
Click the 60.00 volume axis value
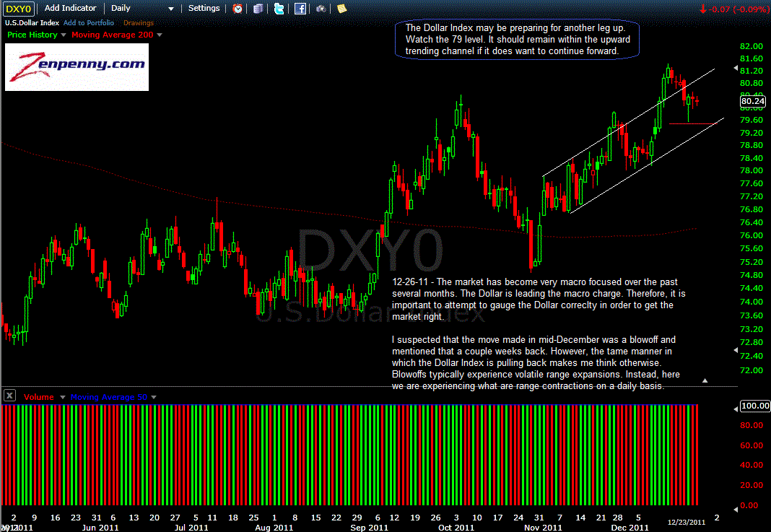pos(752,445)
